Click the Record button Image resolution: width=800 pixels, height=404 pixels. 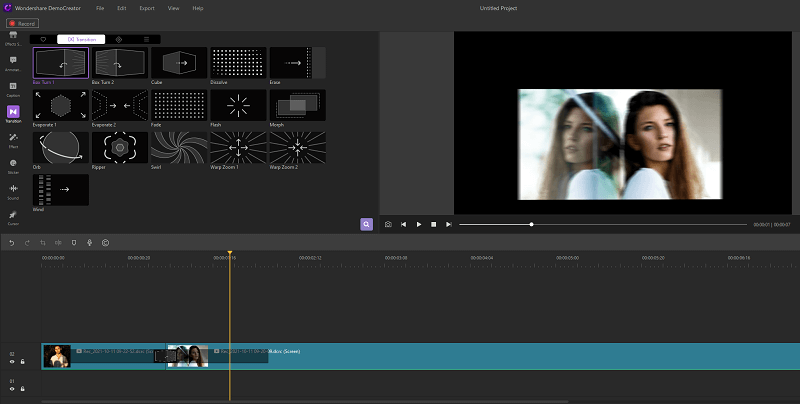pos(22,23)
